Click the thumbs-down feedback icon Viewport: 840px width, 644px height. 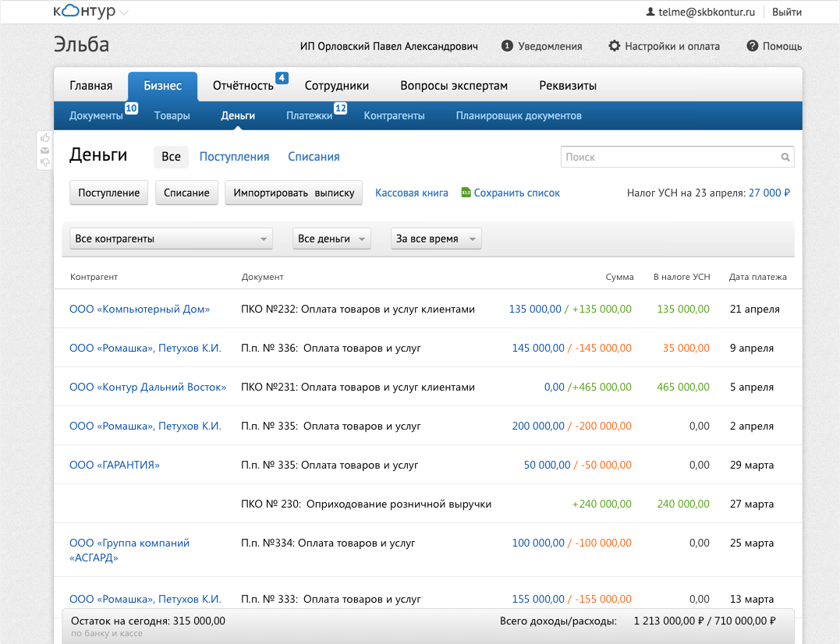45,161
